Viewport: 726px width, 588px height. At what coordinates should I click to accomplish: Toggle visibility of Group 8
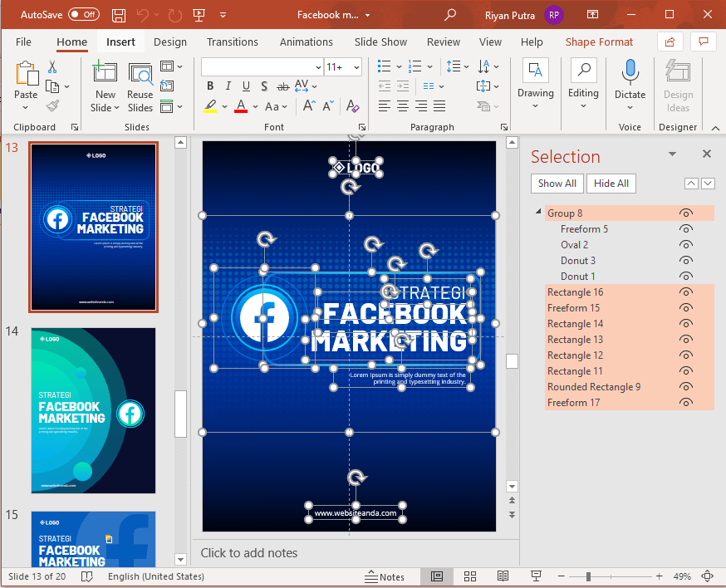click(686, 213)
